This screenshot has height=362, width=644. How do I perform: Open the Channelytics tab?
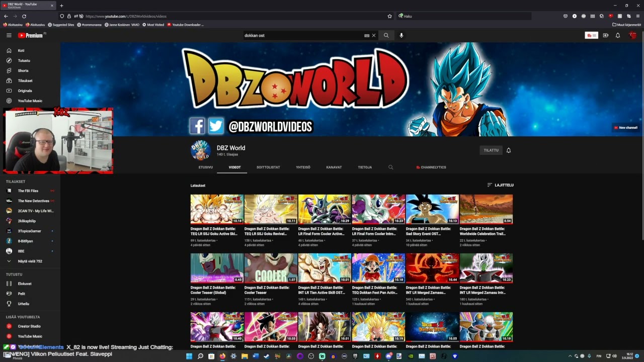point(431,167)
